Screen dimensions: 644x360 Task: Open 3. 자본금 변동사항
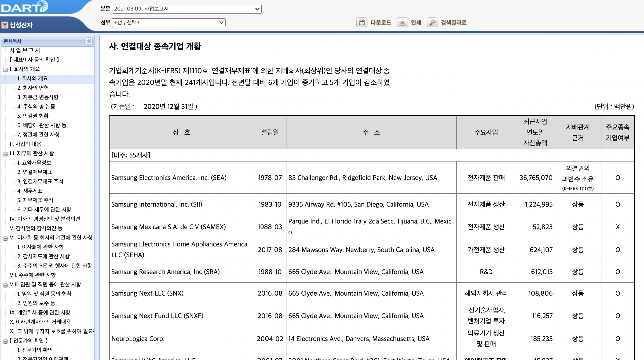point(38,97)
